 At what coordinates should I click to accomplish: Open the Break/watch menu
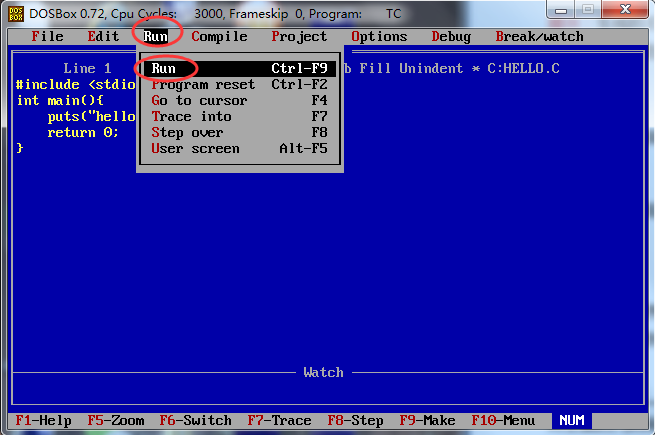539,37
